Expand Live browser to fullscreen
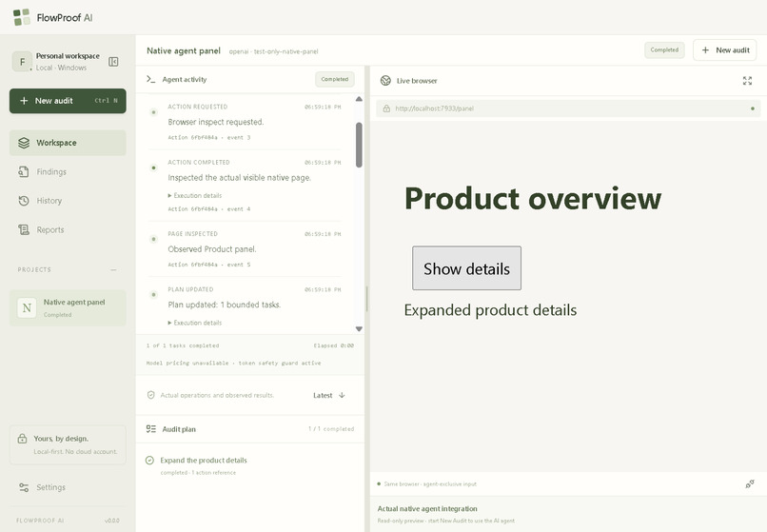 747,81
